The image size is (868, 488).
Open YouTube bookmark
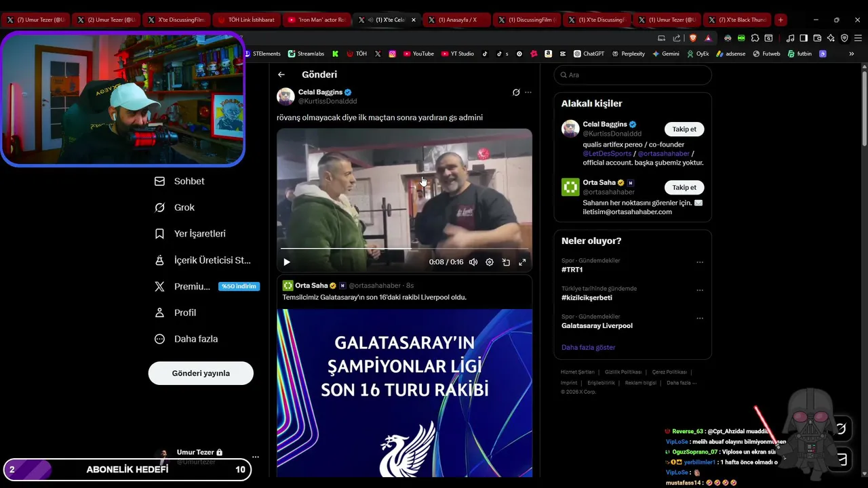(x=418, y=54)
